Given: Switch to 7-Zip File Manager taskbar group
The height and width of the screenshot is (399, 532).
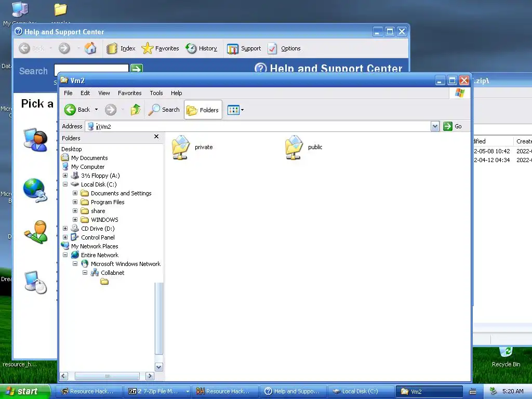Looking at the screenshot, I should click(157, 391).
